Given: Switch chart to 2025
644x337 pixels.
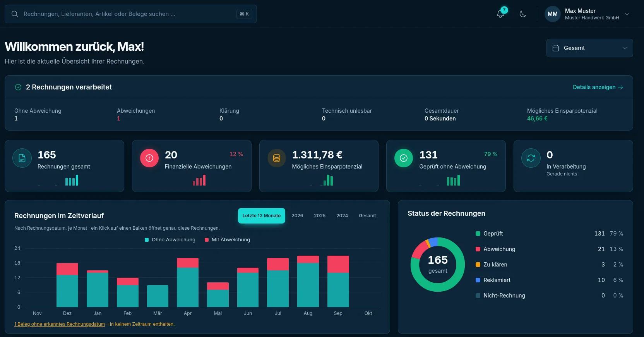Looking at the screenshot, I should [320, 216].
